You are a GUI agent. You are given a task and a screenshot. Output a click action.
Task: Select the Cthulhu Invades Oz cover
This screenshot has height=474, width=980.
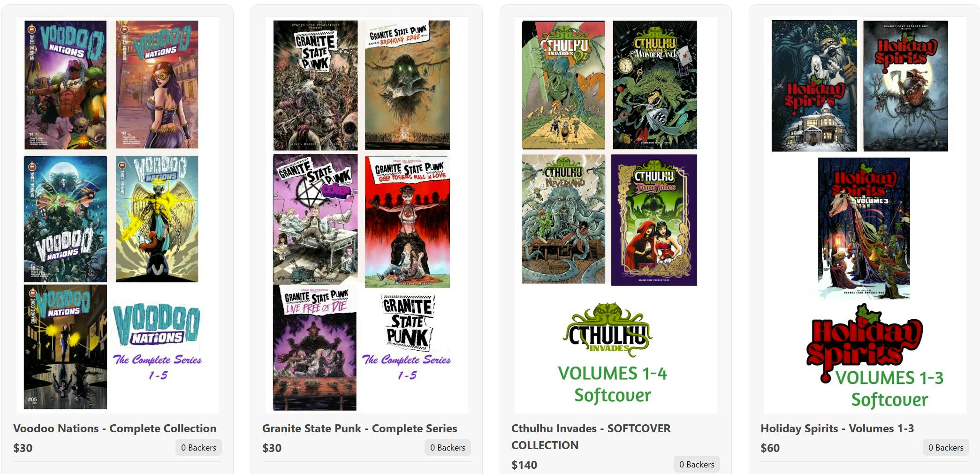[563, 85]
